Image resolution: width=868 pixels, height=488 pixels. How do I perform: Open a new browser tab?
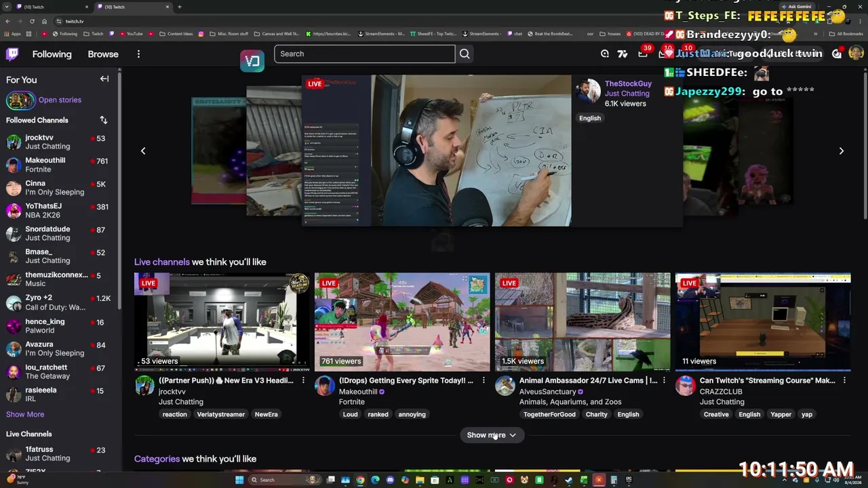[x=180, y=7]
